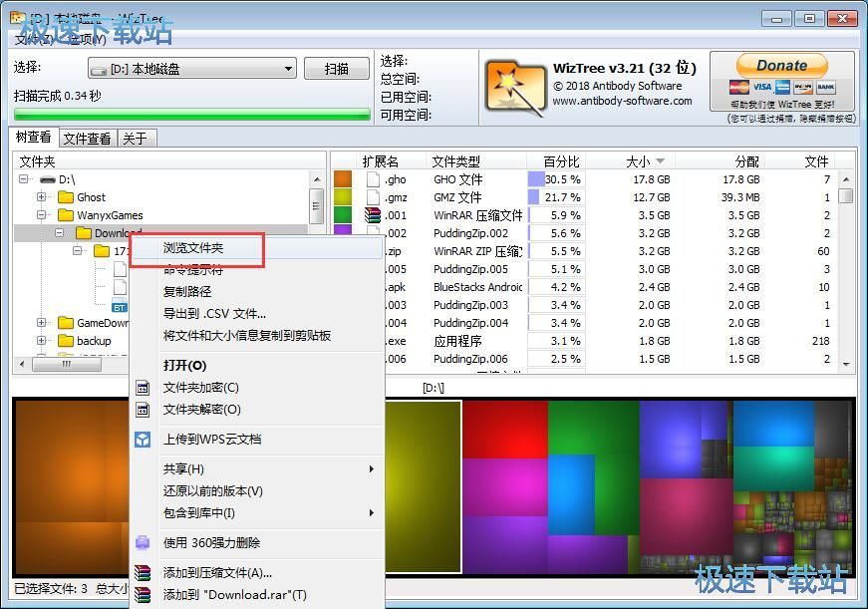The height and width of the screenshot is (609, 868).
Task: Click the WizTree wizard wand logo
Action: pos(515,86)
